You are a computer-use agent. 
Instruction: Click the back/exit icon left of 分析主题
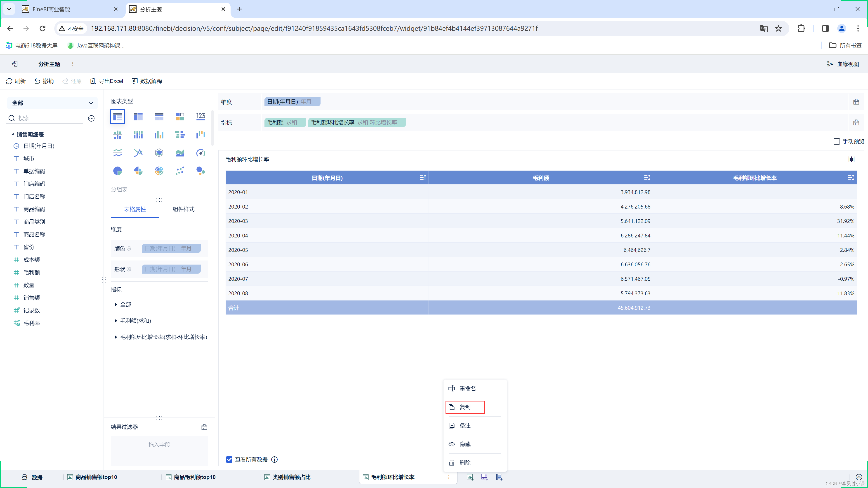14,64
